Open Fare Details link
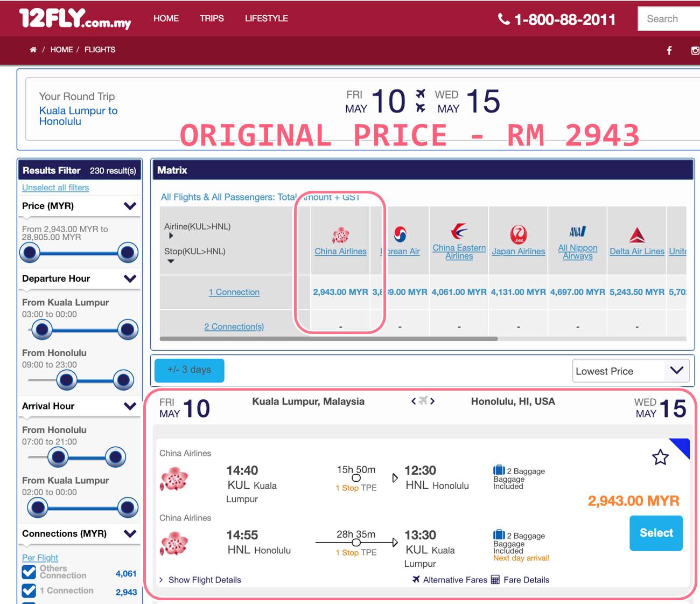 point(527,580)
